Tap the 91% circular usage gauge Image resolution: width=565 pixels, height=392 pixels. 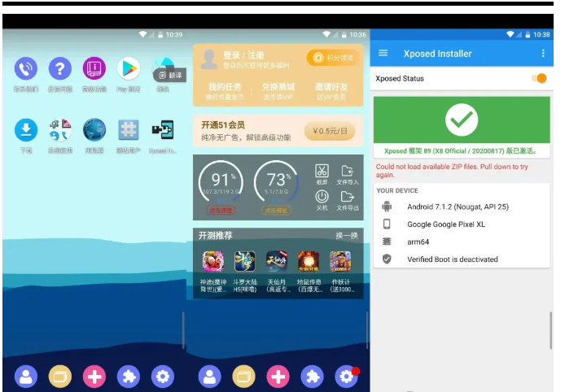tap(222, 181)
